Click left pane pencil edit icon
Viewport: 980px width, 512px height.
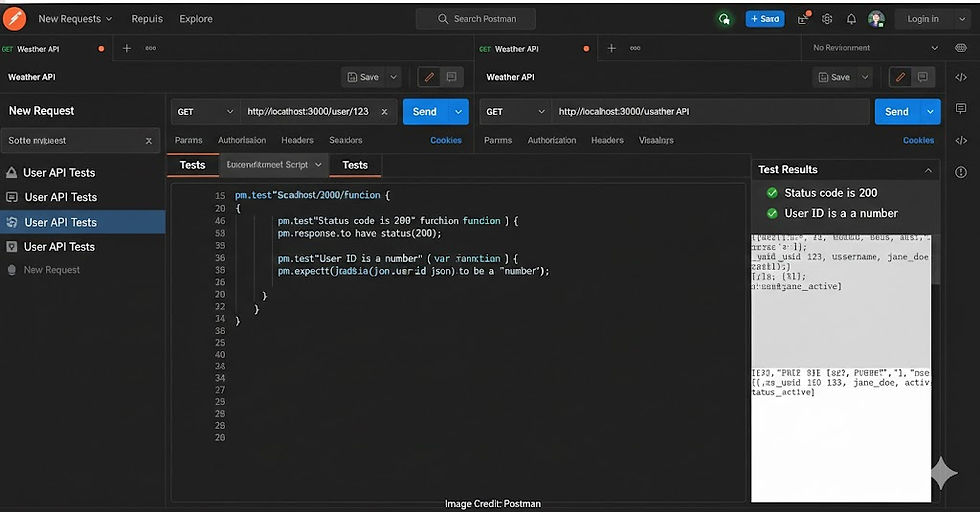429,77
